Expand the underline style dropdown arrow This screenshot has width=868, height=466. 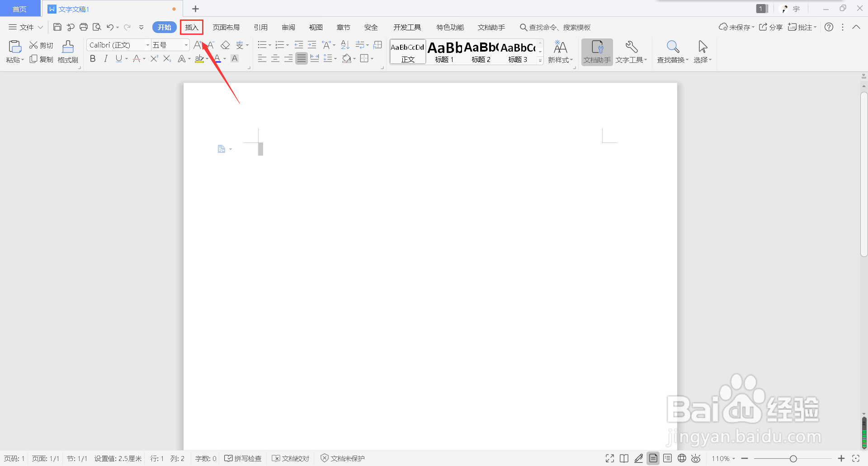click(127, 58)
